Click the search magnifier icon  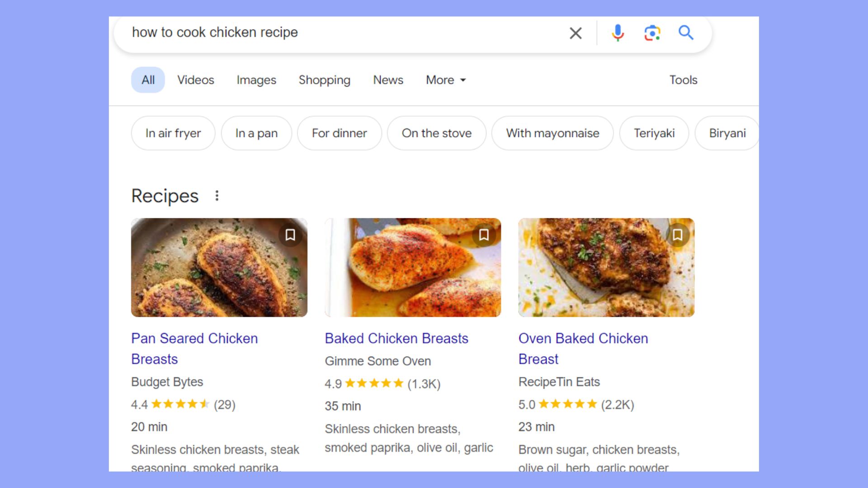(x=686, y=33)
